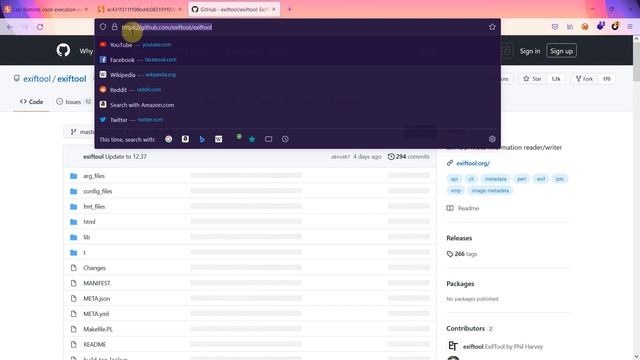Open the META.yml file

[96, 314]
